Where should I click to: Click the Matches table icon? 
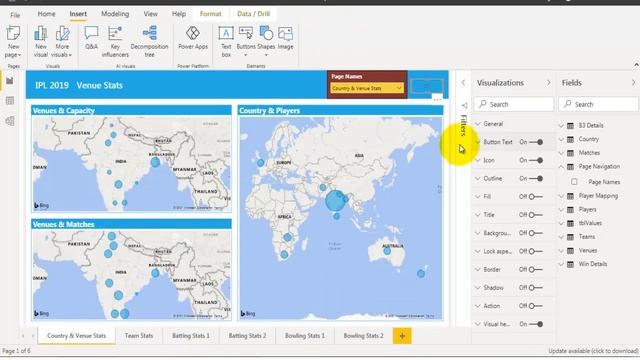571,153
